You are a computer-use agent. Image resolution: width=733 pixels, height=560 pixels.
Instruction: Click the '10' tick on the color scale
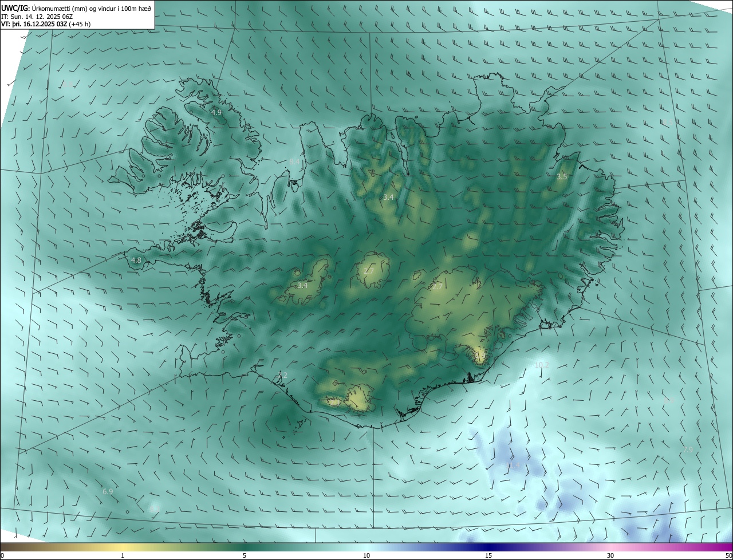(366, 555)
